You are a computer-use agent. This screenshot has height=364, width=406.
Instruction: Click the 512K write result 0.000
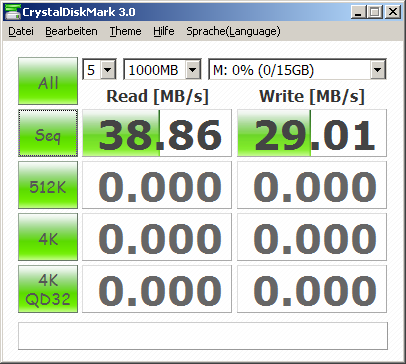click(312, 185)
